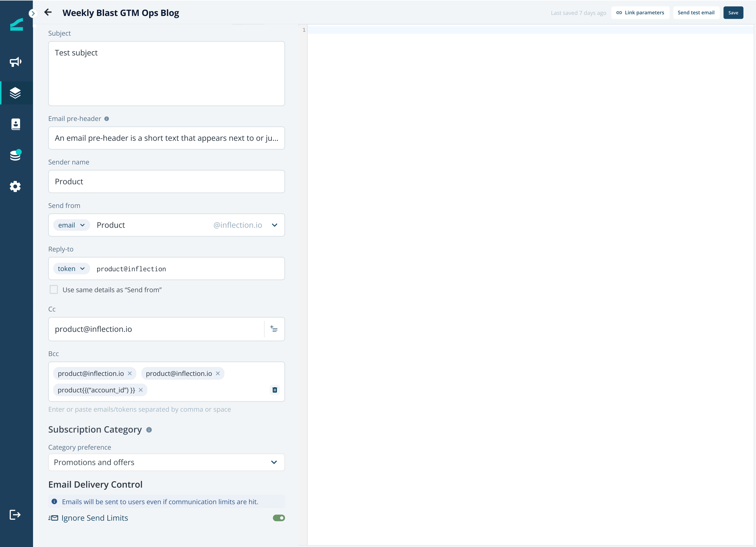Open the settings gear icon
756x547 pixels.
[x=15, y=186]
